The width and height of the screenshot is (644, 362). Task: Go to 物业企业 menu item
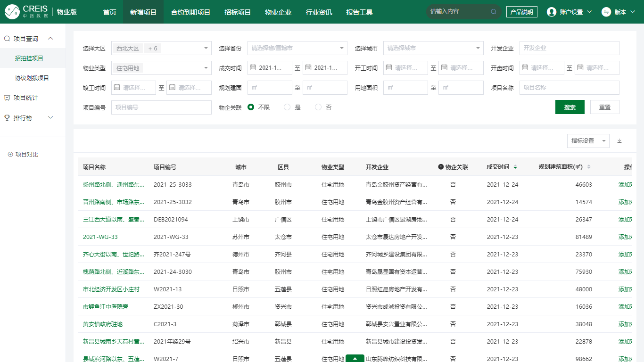point(278,12)
